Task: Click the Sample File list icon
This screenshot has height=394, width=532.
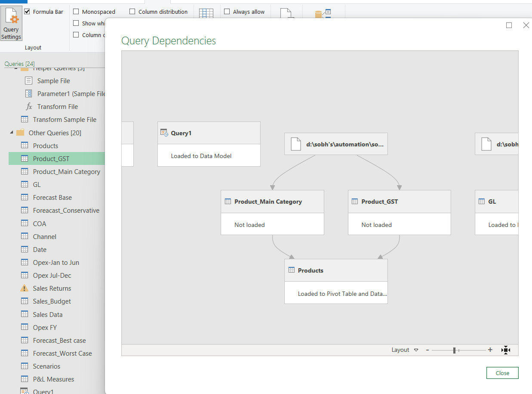Action: pos(29,81)
